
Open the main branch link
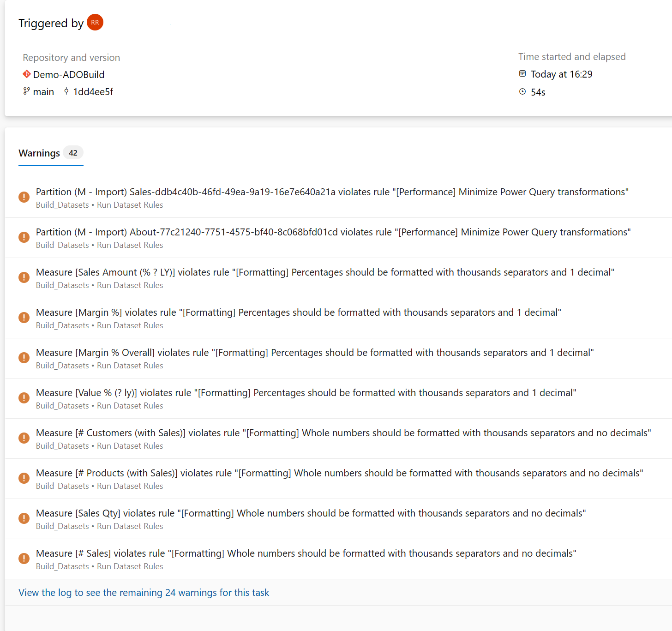point(43,92)
